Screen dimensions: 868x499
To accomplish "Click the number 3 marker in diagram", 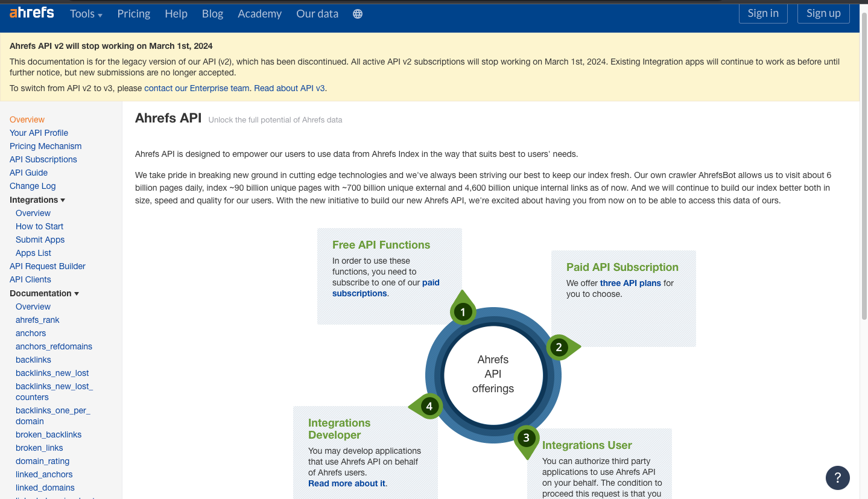I will [526, 438].
